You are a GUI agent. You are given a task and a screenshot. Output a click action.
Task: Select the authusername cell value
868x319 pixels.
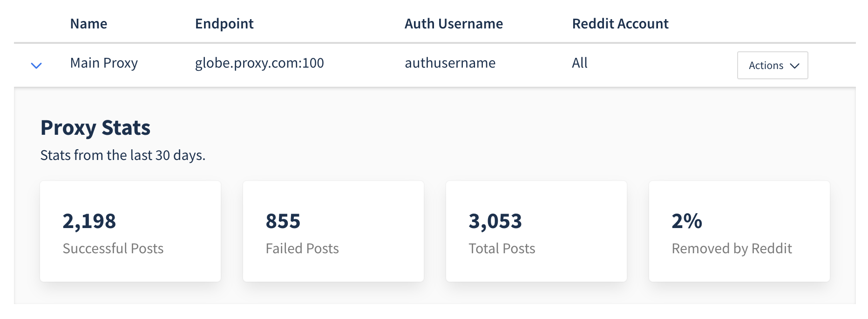(450, 63)
